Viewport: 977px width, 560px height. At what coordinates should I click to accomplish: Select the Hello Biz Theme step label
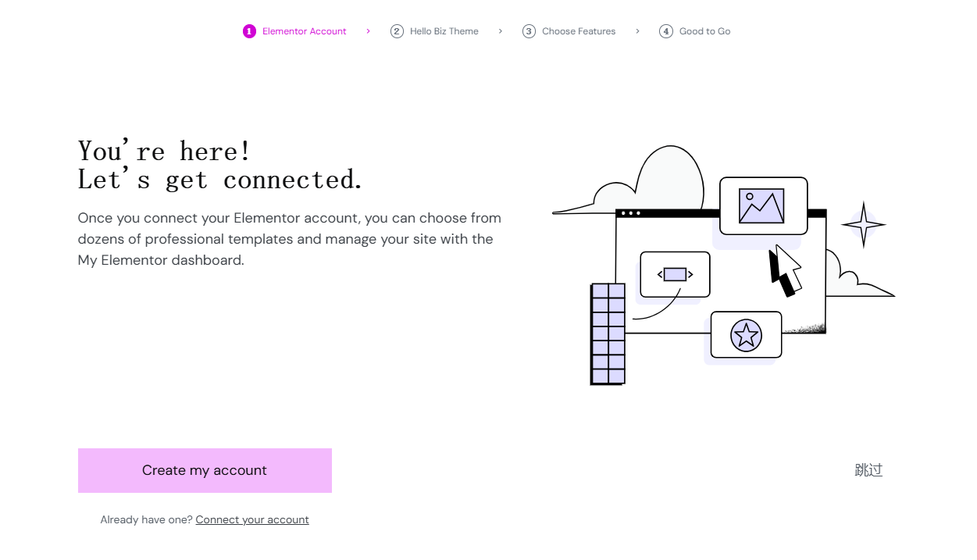click(444, 31)
